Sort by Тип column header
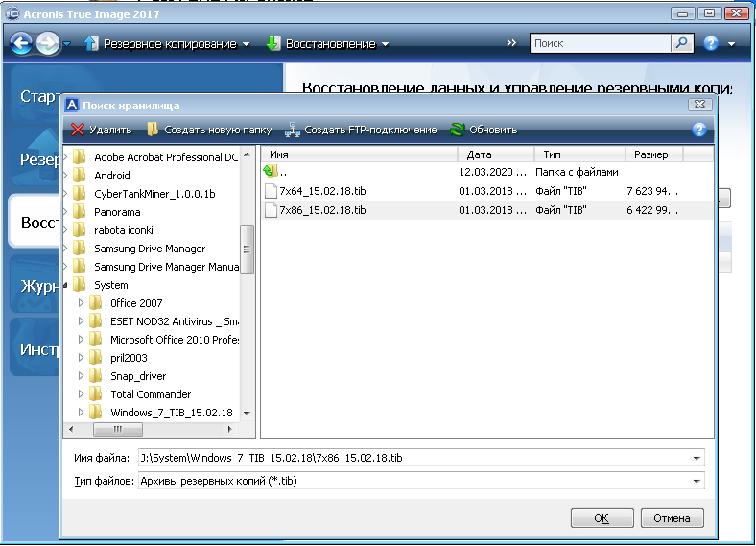The width and height of the screenshot is (756, 546). (x=580, y=154)
